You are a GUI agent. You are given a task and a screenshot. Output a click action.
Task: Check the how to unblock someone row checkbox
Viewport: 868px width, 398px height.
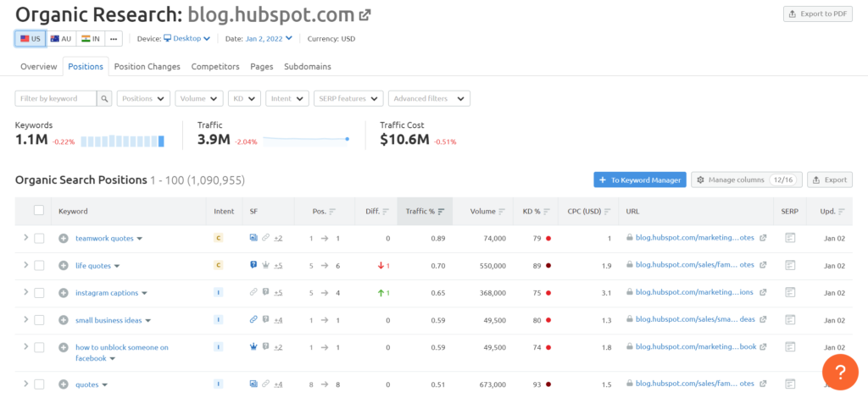click(x=39, y=347)
